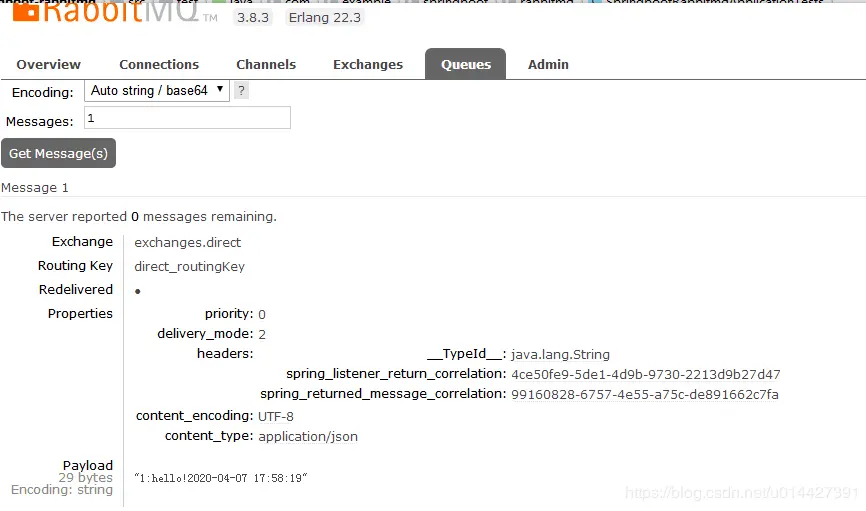Image resolution: width=866 pixels, height=511 pixels.
Task: Expand the Encoding dropdown
Action: click(x=157, y=91)
